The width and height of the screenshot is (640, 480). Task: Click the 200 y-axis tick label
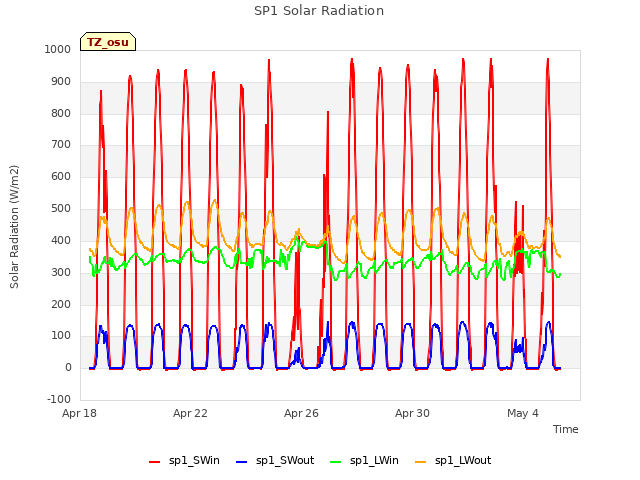61,304
